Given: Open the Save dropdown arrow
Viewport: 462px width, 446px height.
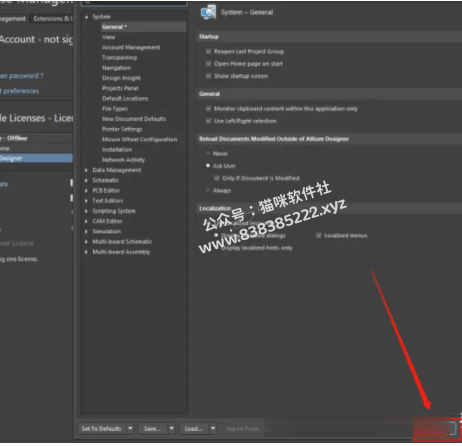Looking at the screenshot, I should 171,429.
